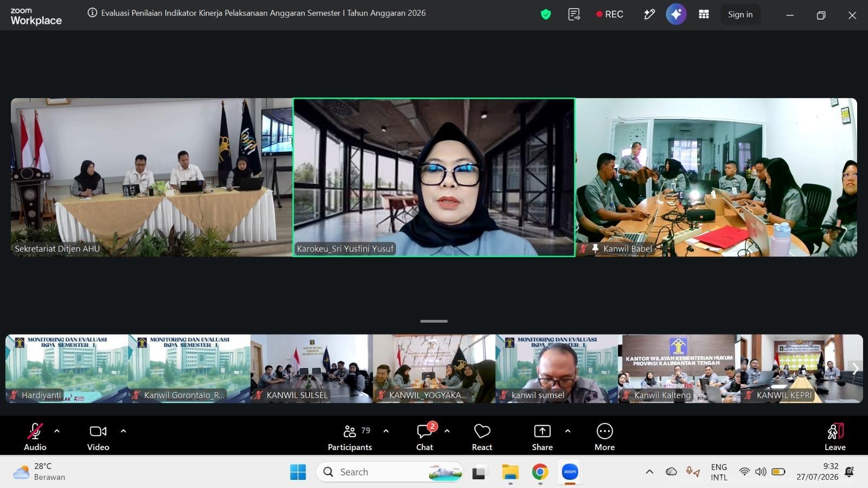This screenshot has height=488, width=868.
Task: Click kanwil sumsel participant thumbnail
Action: (x=557, y=369)
